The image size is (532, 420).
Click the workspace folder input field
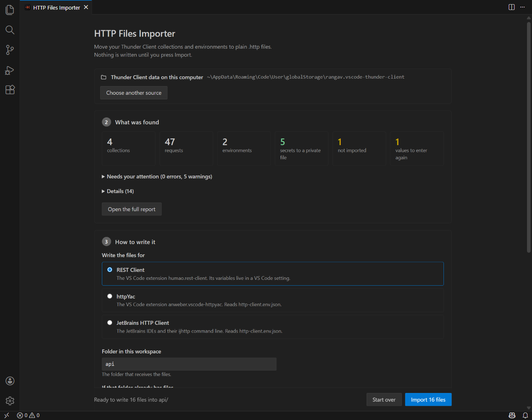pyautogui.click(x=189, y=364)
